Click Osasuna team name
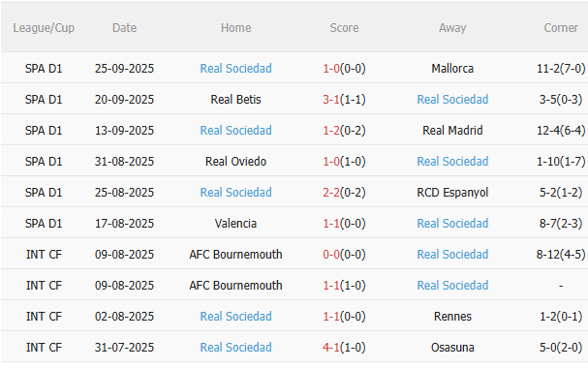588x369 pixels. click(x=452, y=348)
